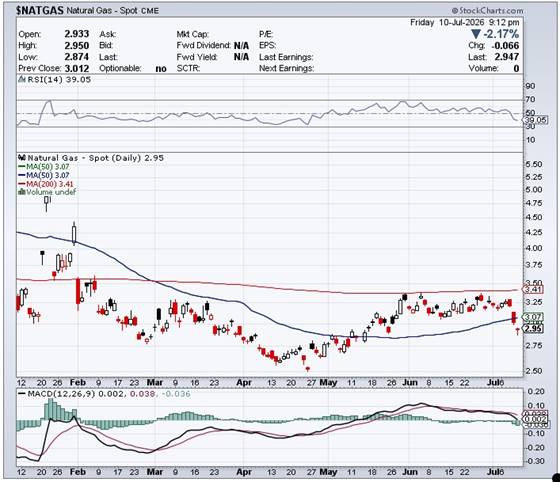Viewport: 560px width, 482px height.
Task: Select the $NATGAS ticker symbol title
Action: coord(40,10)
